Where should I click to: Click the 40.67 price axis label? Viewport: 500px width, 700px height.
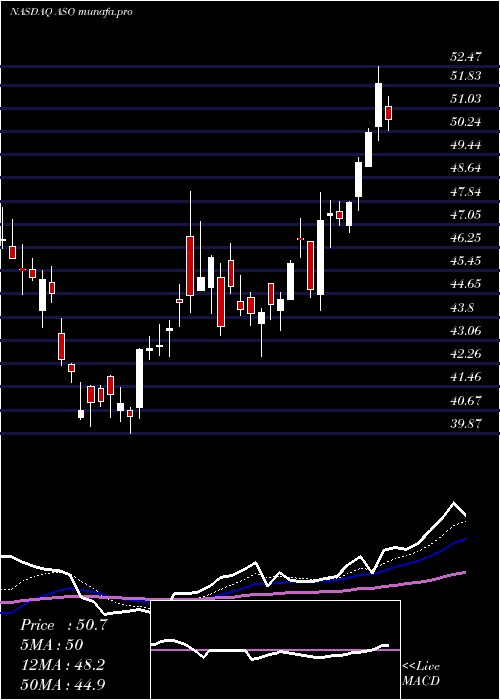point(466,400)
